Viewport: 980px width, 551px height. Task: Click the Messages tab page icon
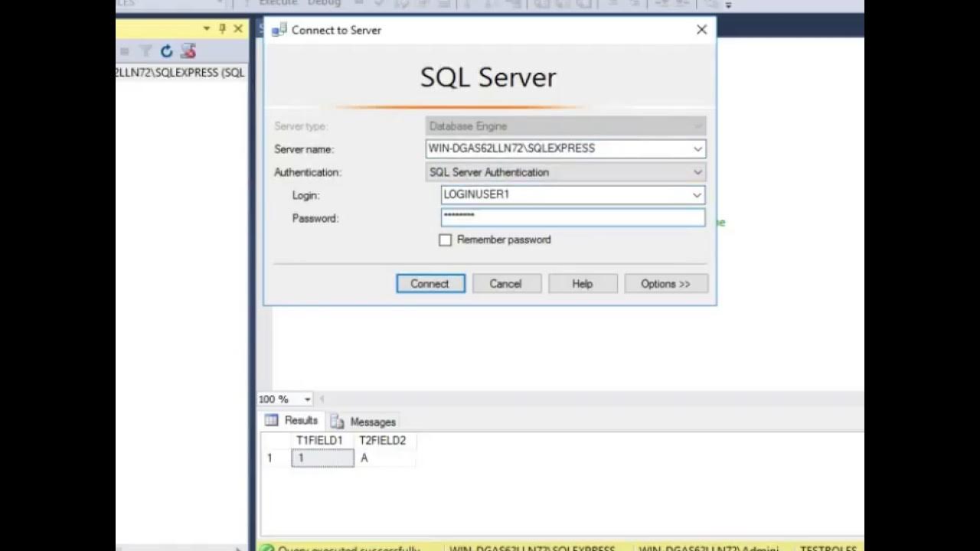click(338, 422)
